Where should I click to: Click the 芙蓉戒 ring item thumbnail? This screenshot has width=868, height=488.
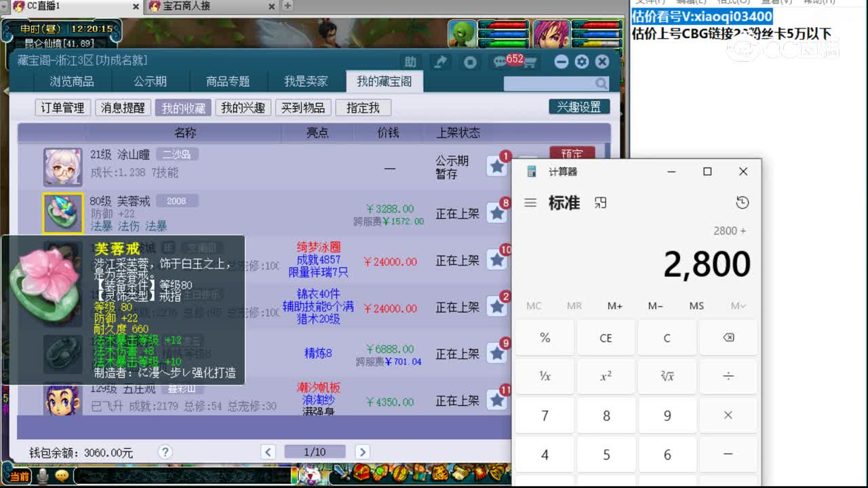(x=63, y=213)
